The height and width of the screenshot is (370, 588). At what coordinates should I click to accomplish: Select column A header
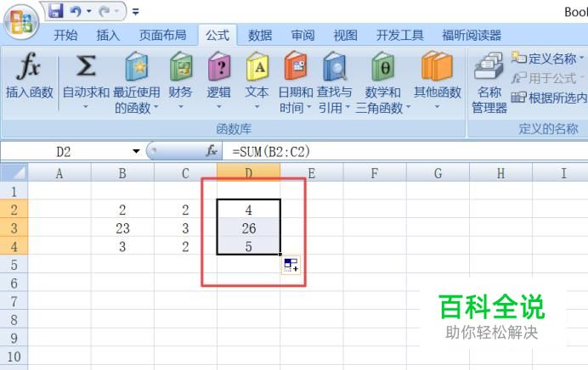[x=59, y=173]
